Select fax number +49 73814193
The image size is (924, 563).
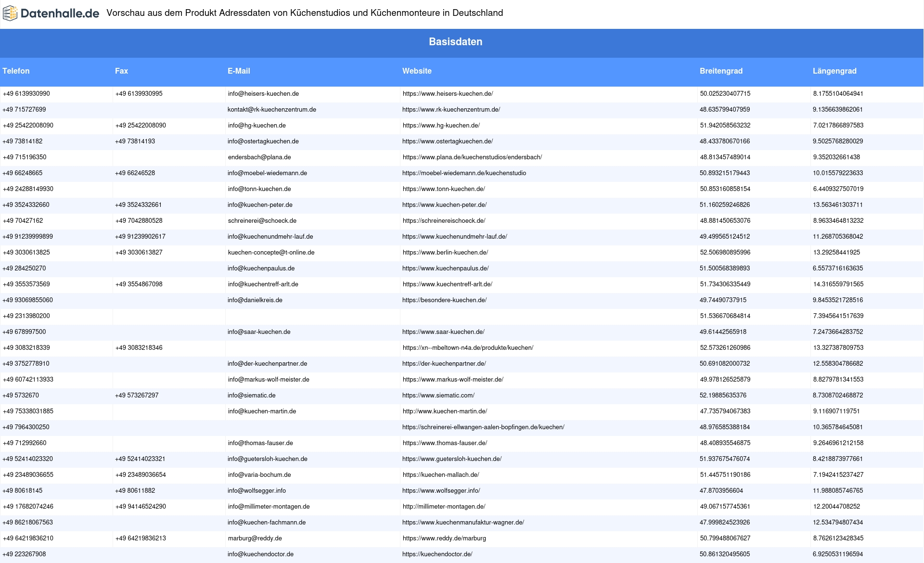point(135,141)
